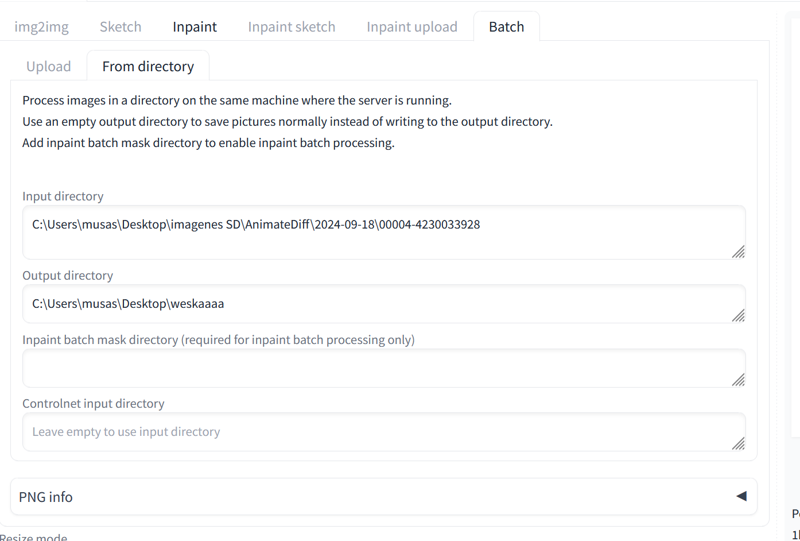800x541 pixels.
Task: Click the Controlnet directory field resize handle
Action: [x=738, y=444]
